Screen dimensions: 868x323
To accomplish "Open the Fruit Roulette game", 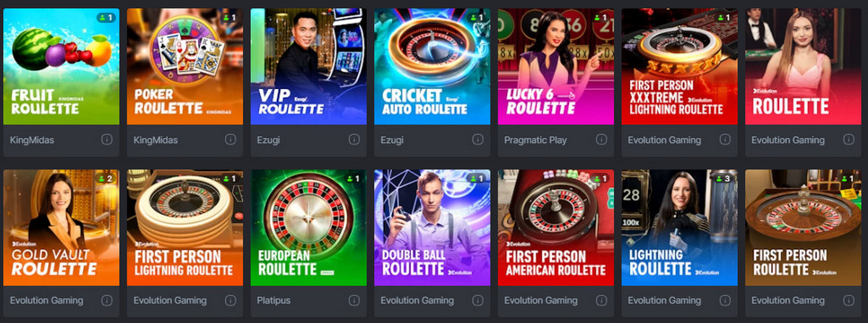I will 61,67.
